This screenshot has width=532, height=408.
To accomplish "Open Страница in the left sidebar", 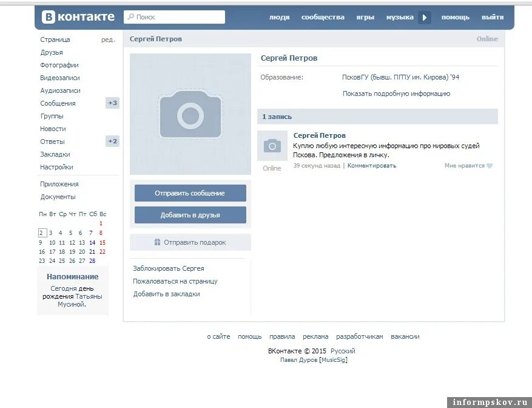I will (x=55, y=39).
